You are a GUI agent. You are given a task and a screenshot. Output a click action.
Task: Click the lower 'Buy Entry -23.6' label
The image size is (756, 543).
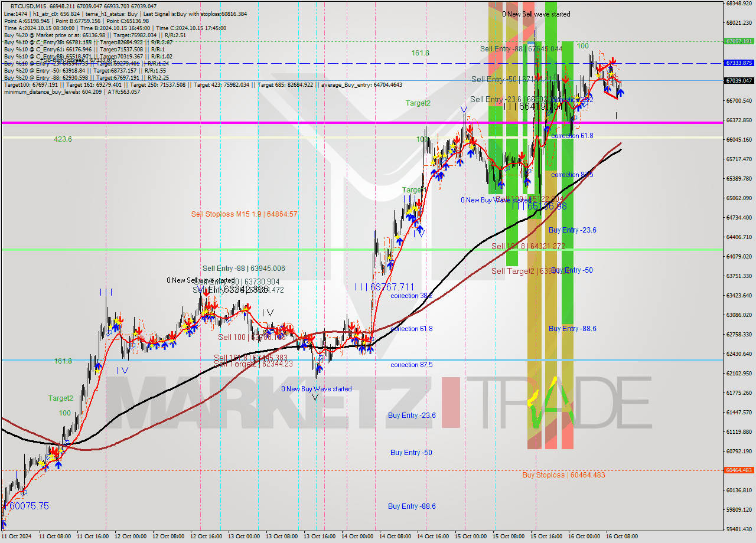[412, 416]
